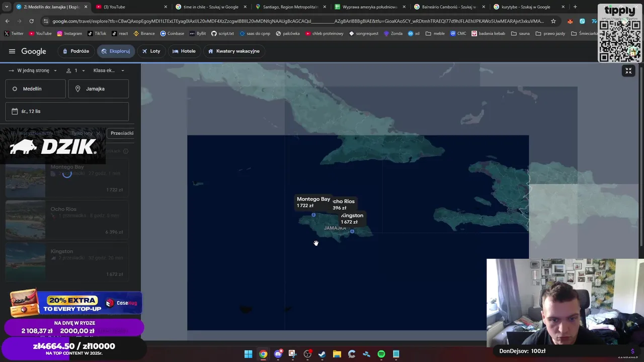This screenshot has width=644, height=362.
Task: Open the Windows Start menu
Action: (248, 354)
